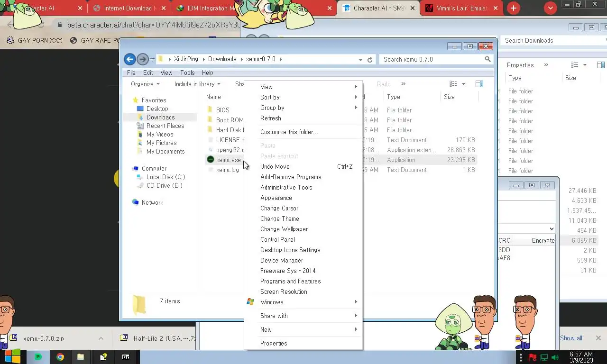
Task: Open 7-Zip from the taskbar
Action: (x=126, y=357)
